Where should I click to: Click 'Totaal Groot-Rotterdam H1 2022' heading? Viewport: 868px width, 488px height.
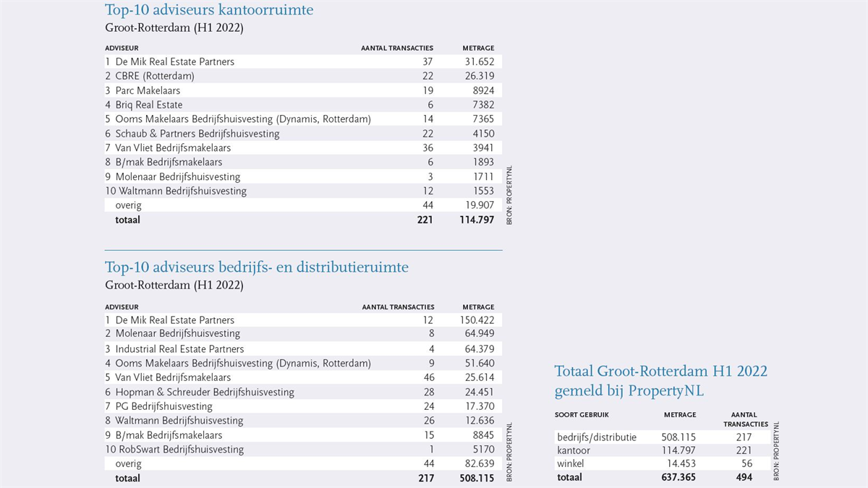coord(660,372)
